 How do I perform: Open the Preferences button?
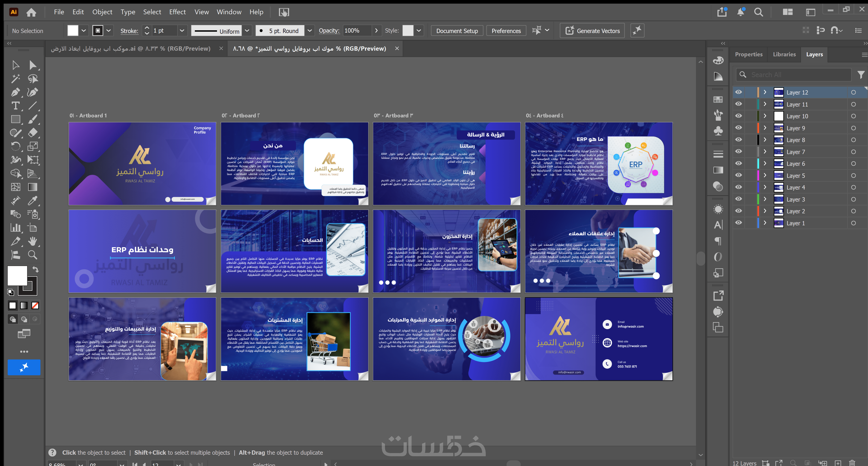pyautogui.click(x=506, y=31)
